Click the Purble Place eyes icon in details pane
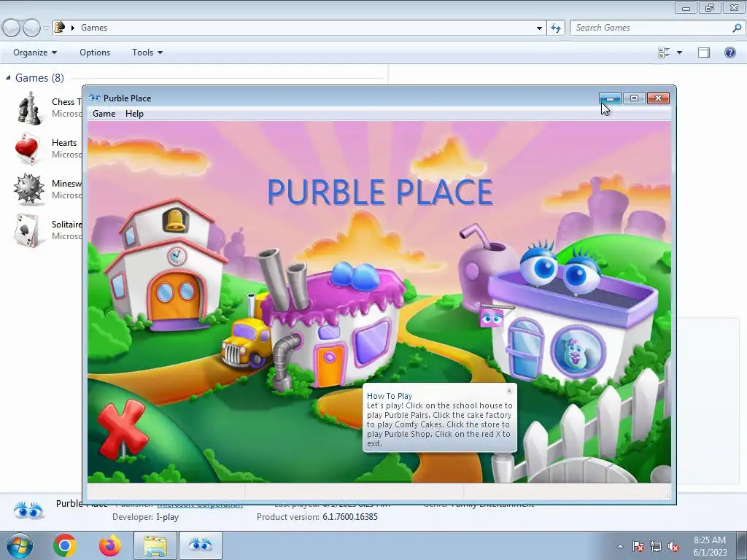 coord(28,511)
